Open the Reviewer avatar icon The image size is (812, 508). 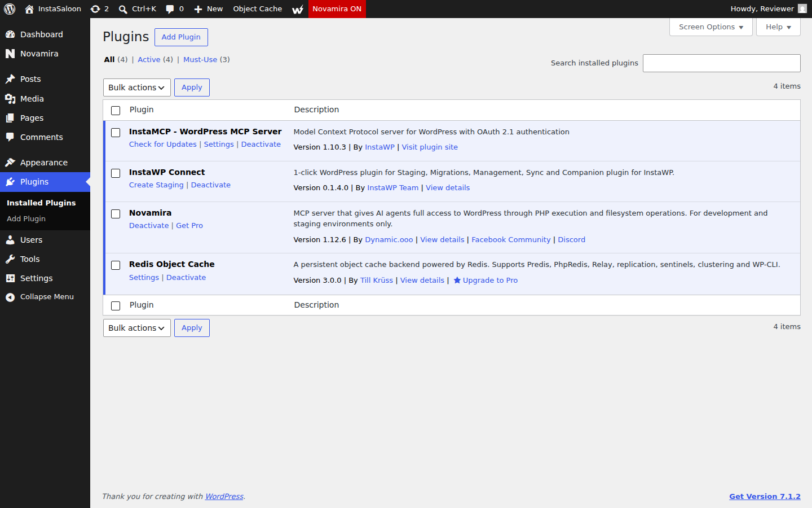802,8
